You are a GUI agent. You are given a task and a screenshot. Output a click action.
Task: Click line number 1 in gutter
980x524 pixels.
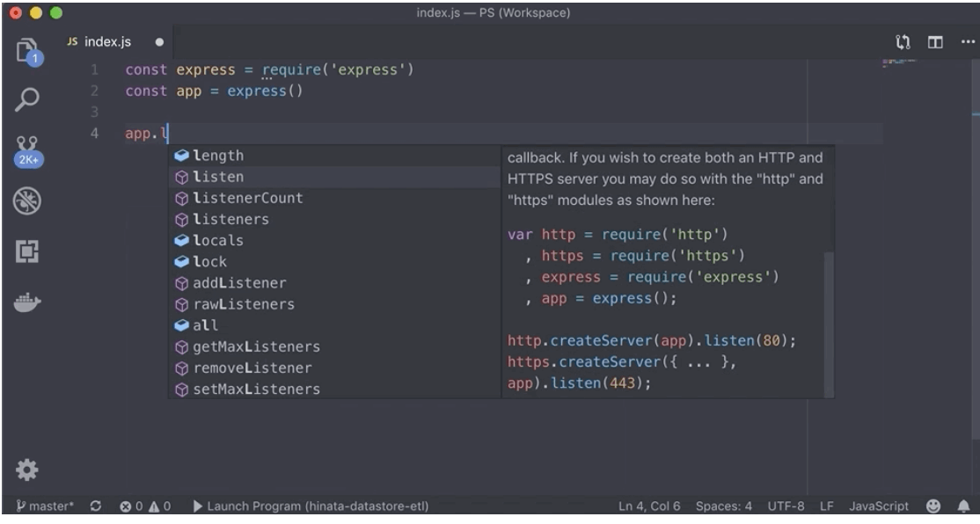click(x=94, y=69)
